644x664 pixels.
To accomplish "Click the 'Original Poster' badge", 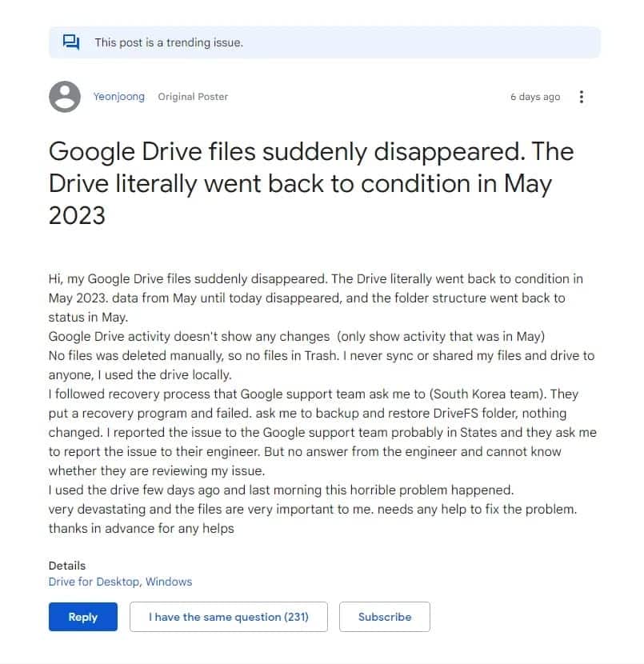I will click(x=193, y=97).
